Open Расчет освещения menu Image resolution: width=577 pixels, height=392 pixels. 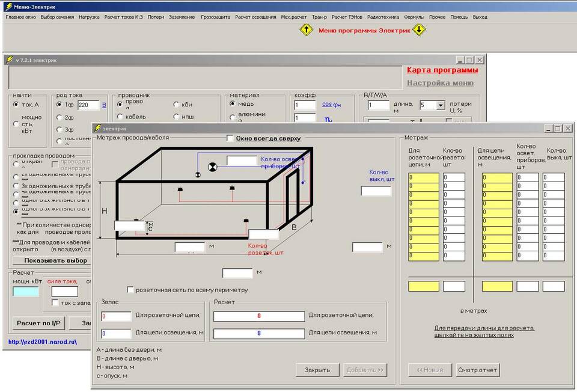[255, 17]
